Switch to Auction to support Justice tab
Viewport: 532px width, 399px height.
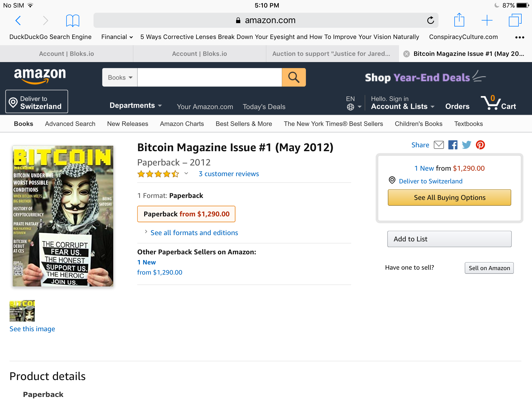pos(331,54)
